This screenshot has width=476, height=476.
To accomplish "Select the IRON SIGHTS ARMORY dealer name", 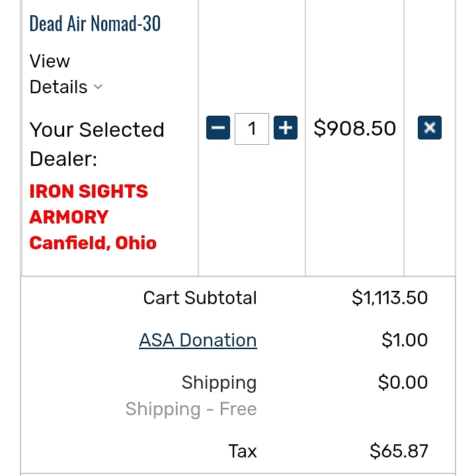I will pyautogui.click(x=89, y=204).
